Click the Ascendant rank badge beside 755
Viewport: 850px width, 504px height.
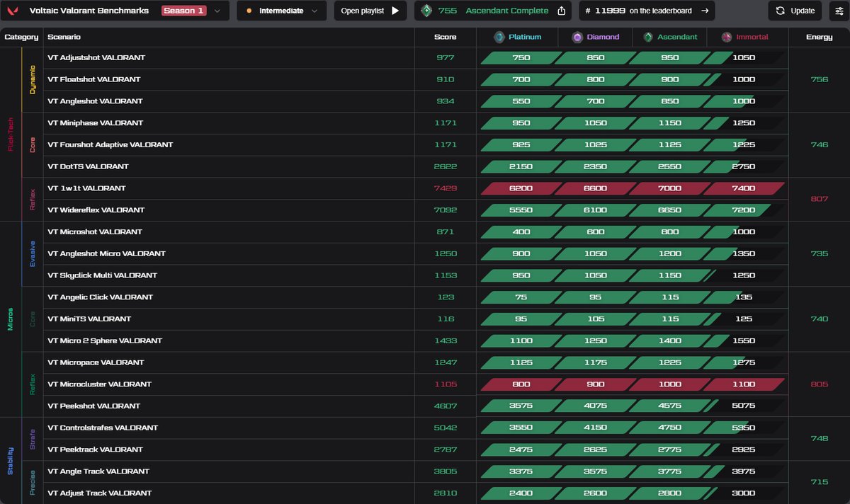click(x=426, y=11)
